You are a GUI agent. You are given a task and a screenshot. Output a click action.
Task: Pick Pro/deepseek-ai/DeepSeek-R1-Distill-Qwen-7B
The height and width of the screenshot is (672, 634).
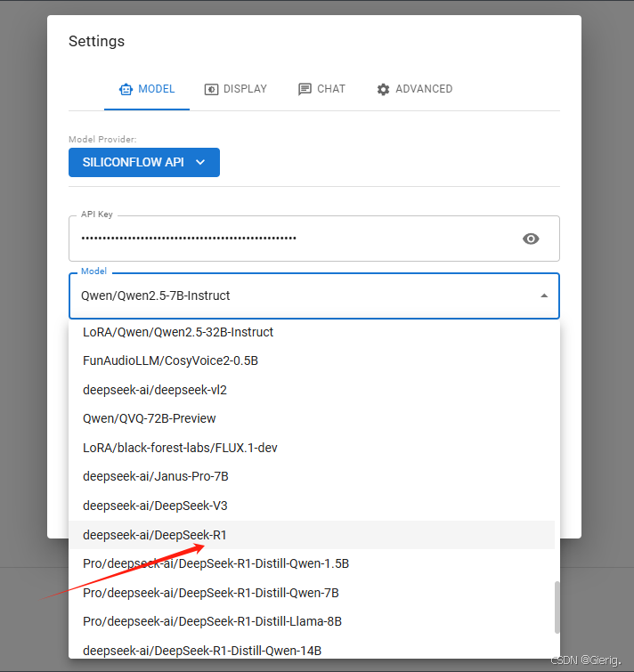(x=312, y=593)
